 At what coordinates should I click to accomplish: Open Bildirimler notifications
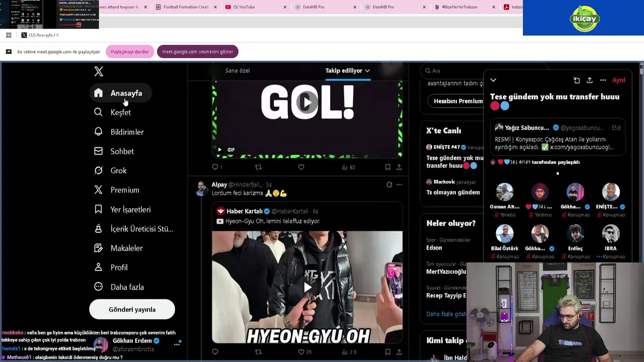pos(119,132)
